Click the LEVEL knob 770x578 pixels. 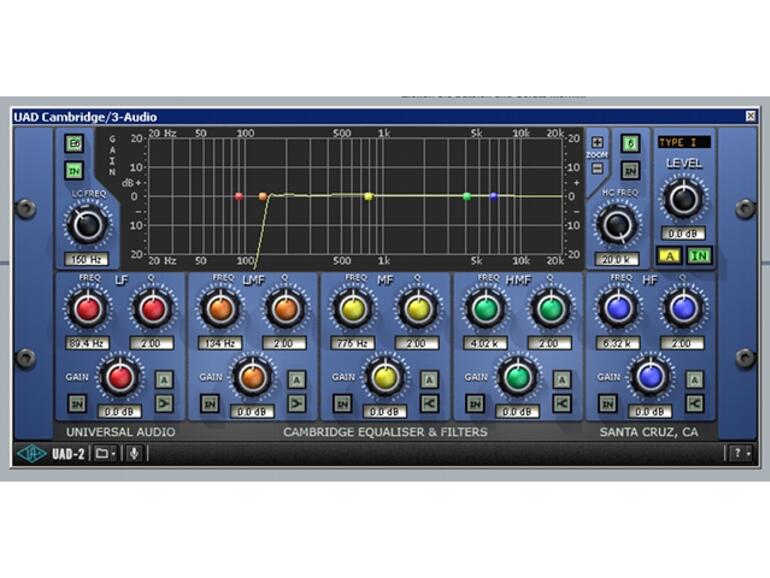tap(683, 198)
